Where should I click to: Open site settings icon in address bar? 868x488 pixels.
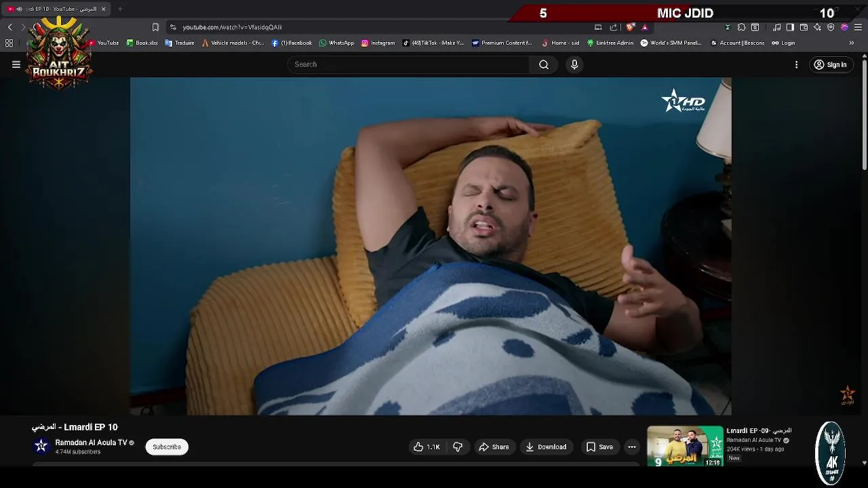(x=173, y=27)
